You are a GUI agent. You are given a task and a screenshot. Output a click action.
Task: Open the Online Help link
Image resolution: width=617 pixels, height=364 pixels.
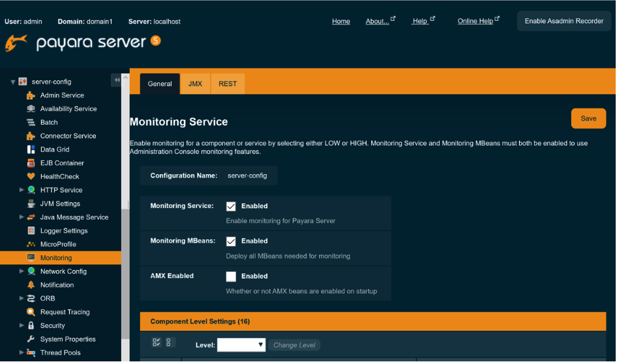[475, 22]
